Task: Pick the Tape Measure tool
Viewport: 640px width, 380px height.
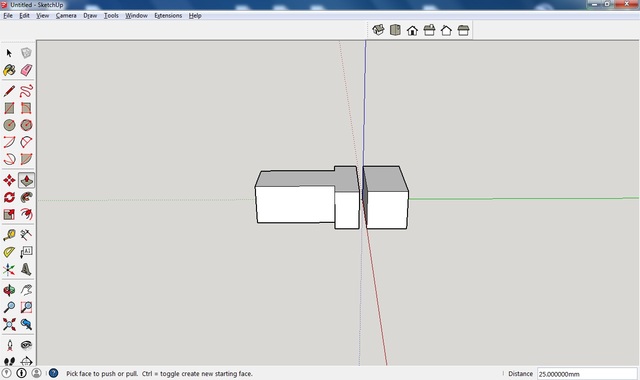Action: point(9,235)
